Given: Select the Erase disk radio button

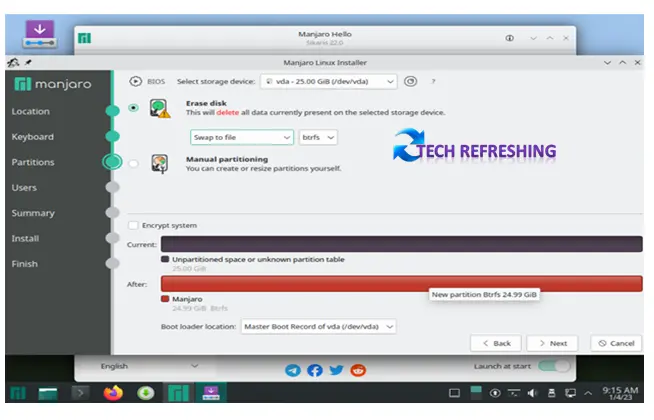Looking at the screenshot, I should [134, 109].
